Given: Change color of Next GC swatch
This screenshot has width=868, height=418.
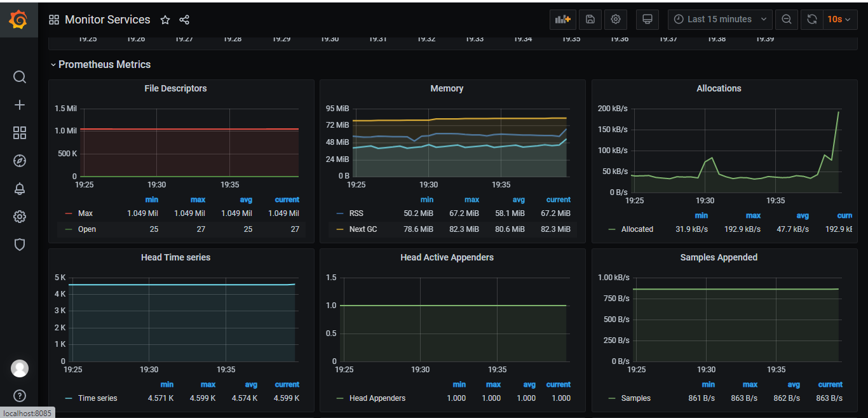Looking at the screenshot, I should pyautogui.click(x=340, y=229).
